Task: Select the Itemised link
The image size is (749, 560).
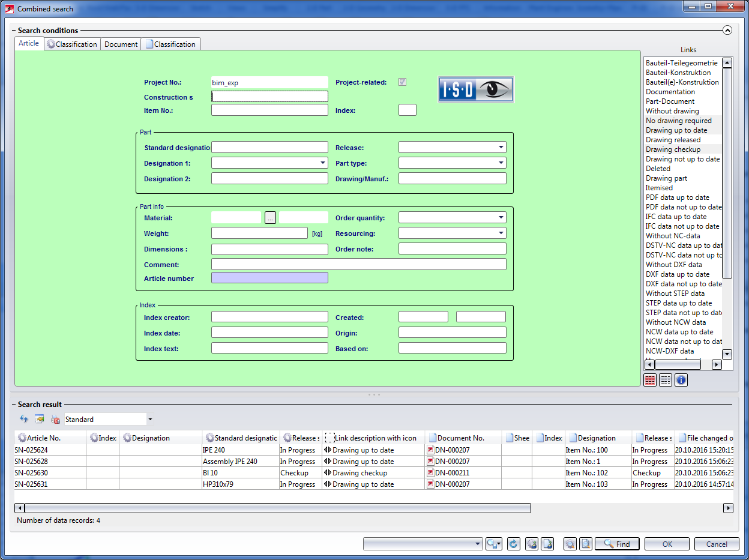Action: click(x=659, y=188)
